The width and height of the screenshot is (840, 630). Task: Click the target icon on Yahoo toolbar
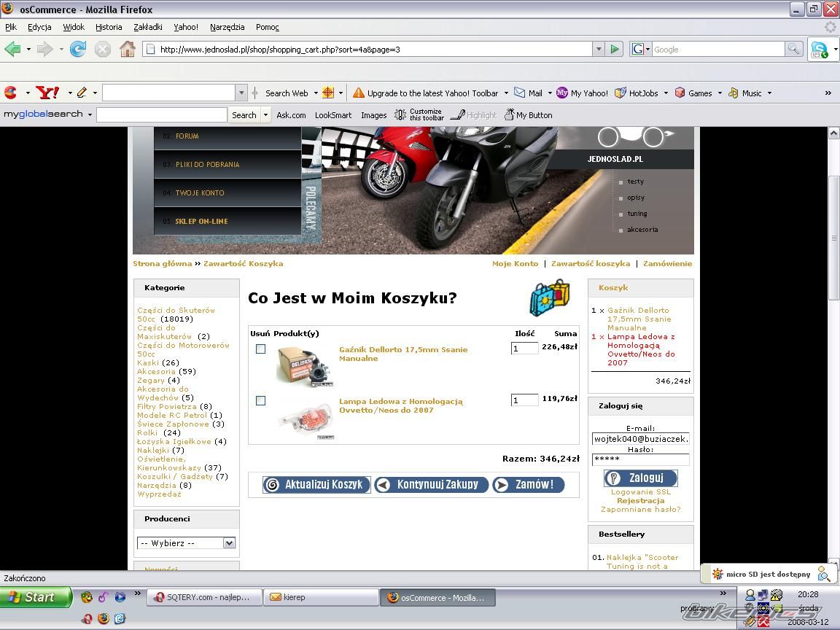(x=328, y=93)
